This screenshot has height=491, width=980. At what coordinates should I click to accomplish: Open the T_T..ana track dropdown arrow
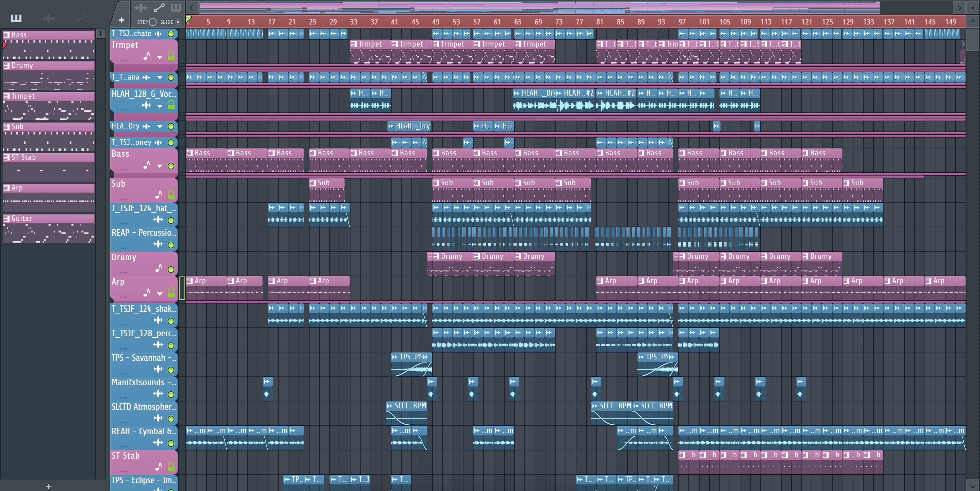point(160,78)
